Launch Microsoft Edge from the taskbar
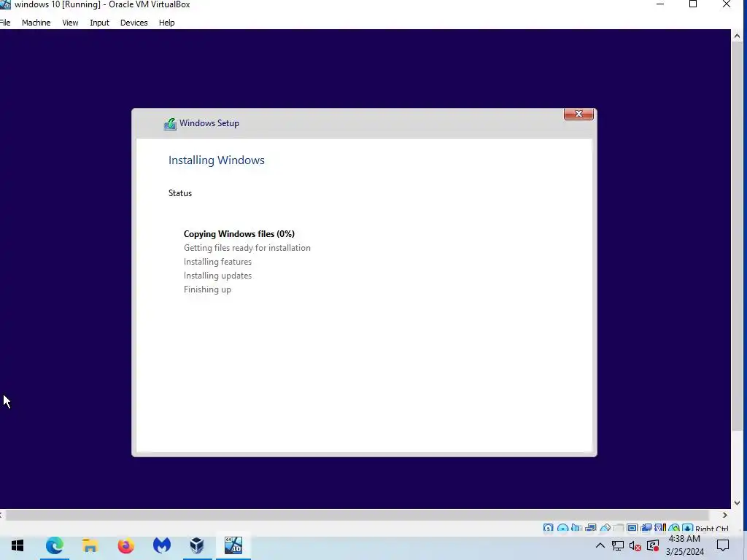Image resolution: width=747 pixels, height=560 pixels. (x=54, y=545)
